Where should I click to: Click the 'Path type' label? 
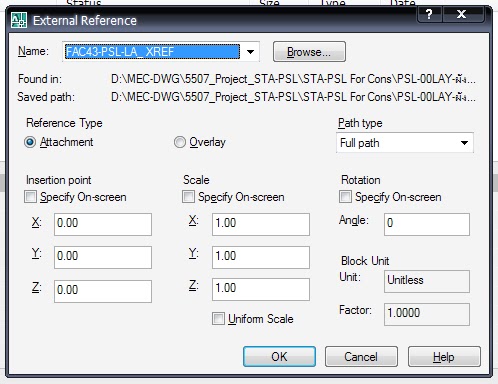pyautogui.click(x=360, y=123)
